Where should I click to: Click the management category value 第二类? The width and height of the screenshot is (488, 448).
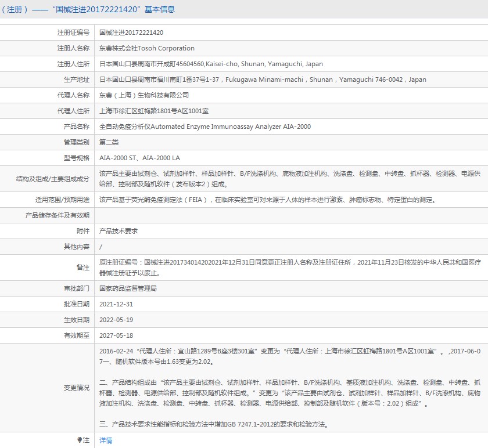click(x=109, y=142)
